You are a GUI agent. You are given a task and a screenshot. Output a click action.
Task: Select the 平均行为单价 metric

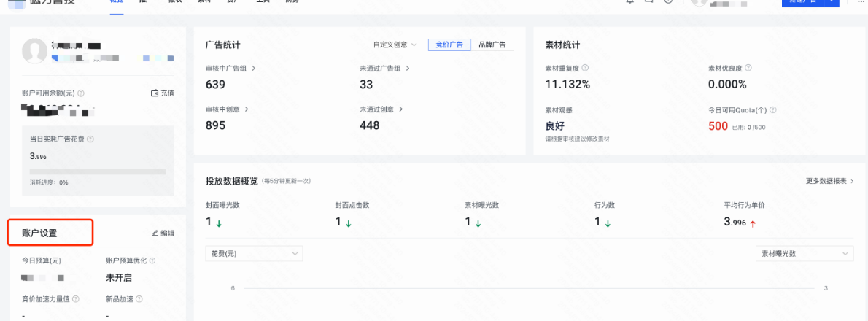coord(745,205)
